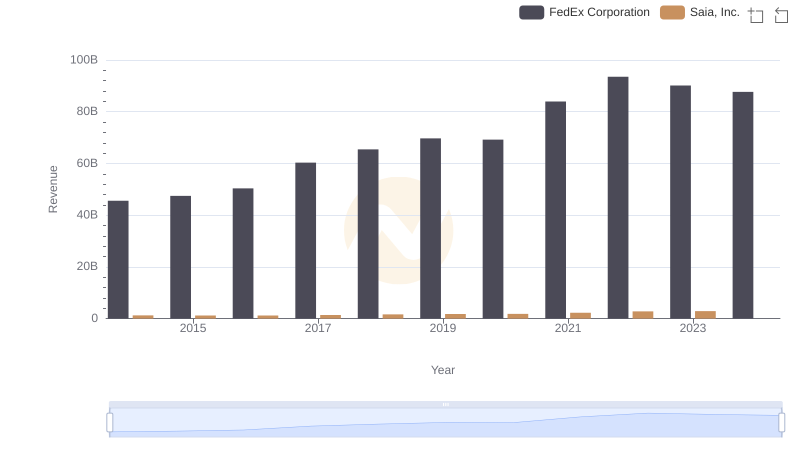Screen dimensions: 800x461
Task: Click the FedEx Corporation dark legend swatch
Action: pyautogui.click(x=532, y=12)
